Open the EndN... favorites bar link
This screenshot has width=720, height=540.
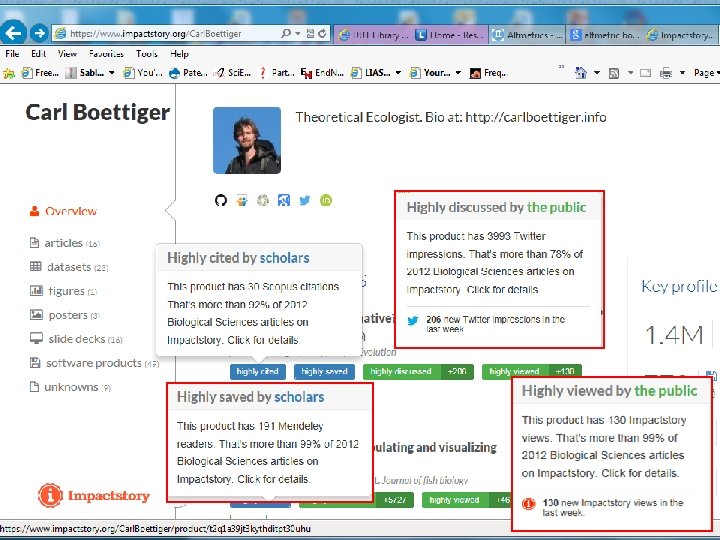pos(322,73)
